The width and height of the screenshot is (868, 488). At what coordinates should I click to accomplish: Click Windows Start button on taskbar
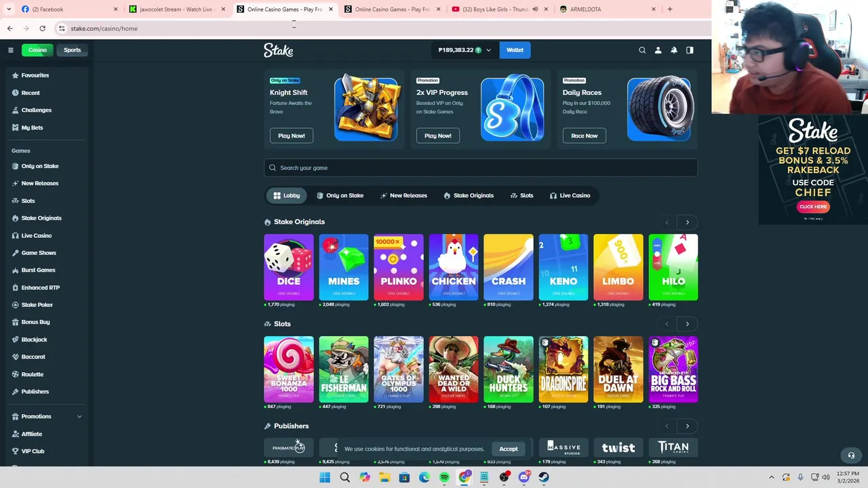[325, 477]
